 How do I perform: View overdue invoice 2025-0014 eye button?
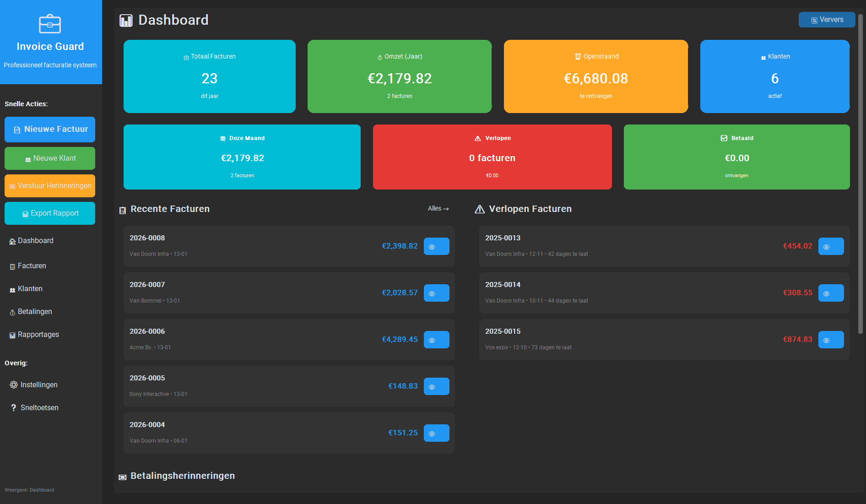click(831, 293)
